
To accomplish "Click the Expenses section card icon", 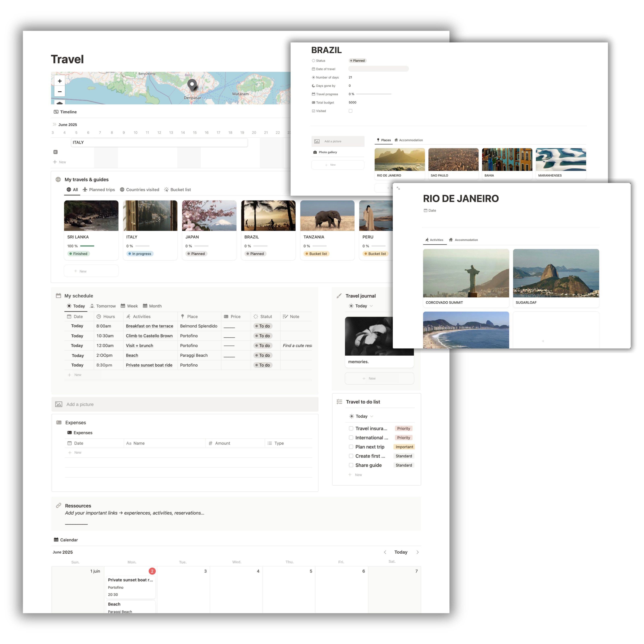I will coord(59,422).
